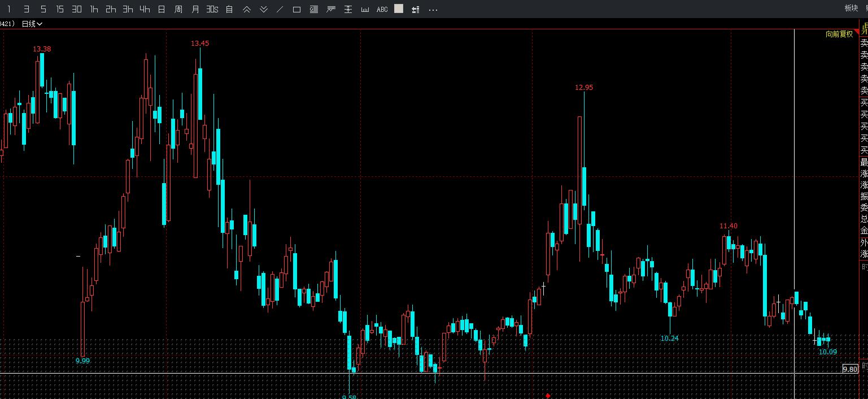Select the rectangle drawing tool
This screenshot has width=868, height=399.
[296, 9]
